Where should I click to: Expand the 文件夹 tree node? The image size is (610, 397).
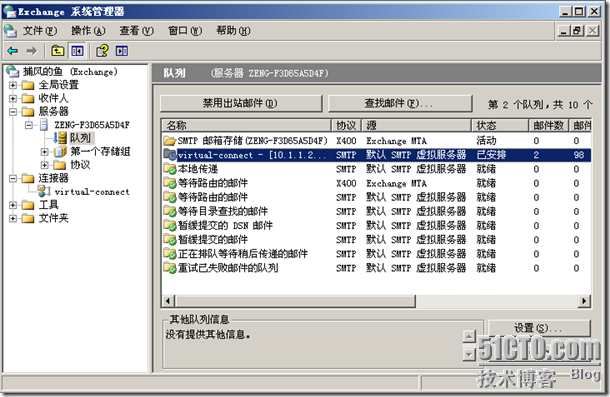pyautogui.click(x=13, y=218)
